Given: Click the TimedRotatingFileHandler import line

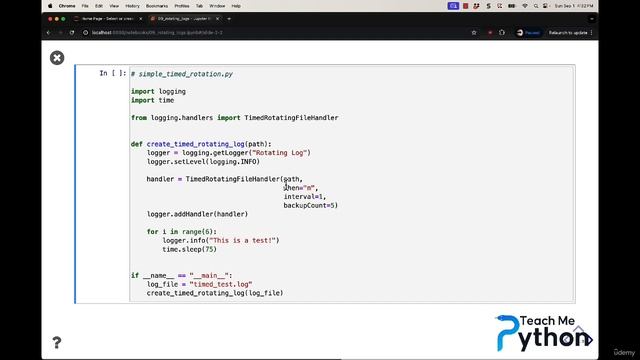Looking at the screenshot, I should click(235, 118).
